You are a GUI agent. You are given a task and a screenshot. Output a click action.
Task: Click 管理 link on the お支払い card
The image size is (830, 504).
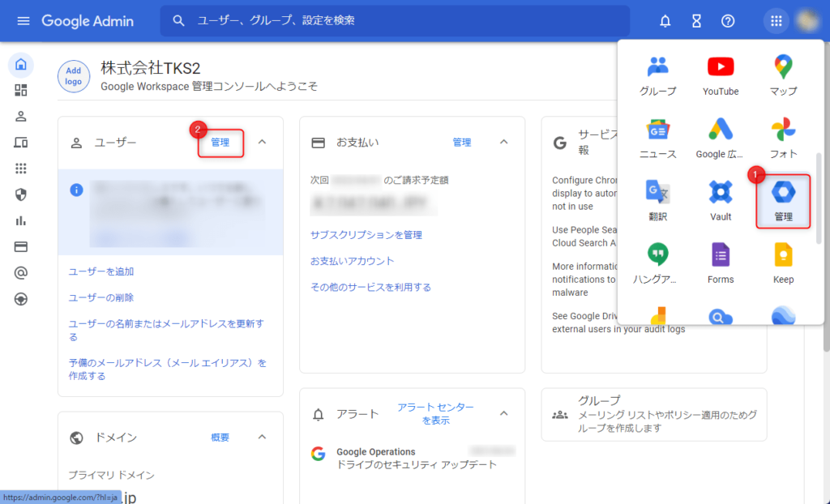(461, 143)
